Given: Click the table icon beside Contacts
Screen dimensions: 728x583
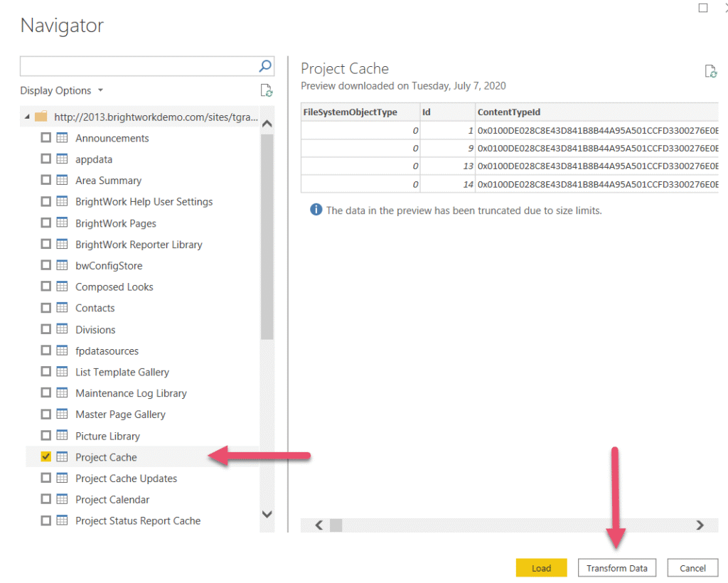Looking at the screenshot, I should pos(62,308).
